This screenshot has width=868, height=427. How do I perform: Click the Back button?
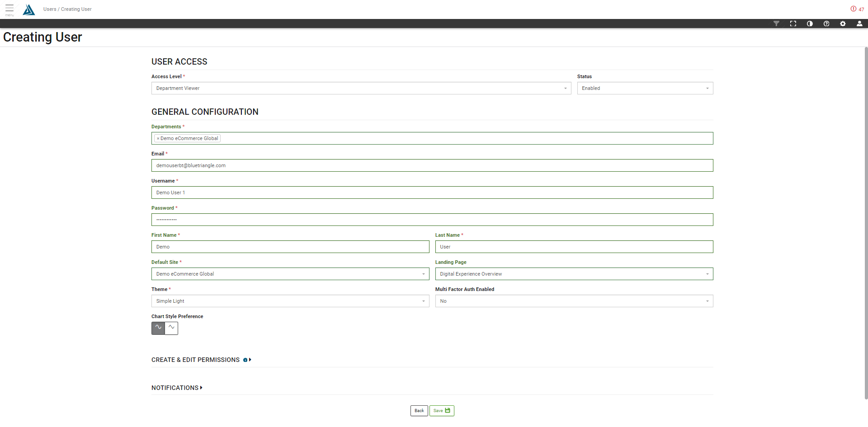coord(419,411)
